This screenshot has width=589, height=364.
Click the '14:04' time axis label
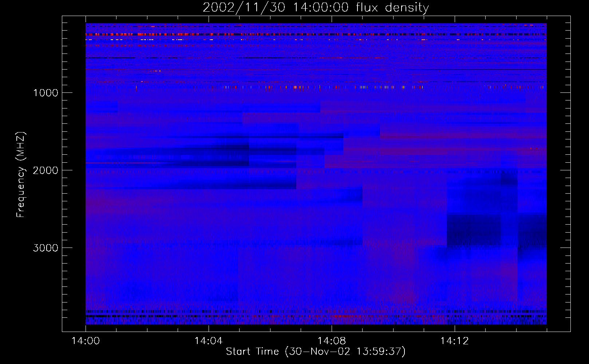208,341
